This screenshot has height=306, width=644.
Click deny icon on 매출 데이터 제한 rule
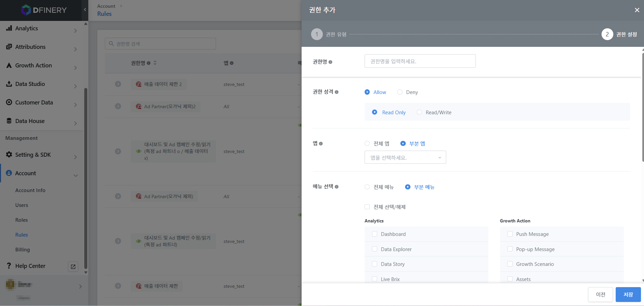(139, 286)
